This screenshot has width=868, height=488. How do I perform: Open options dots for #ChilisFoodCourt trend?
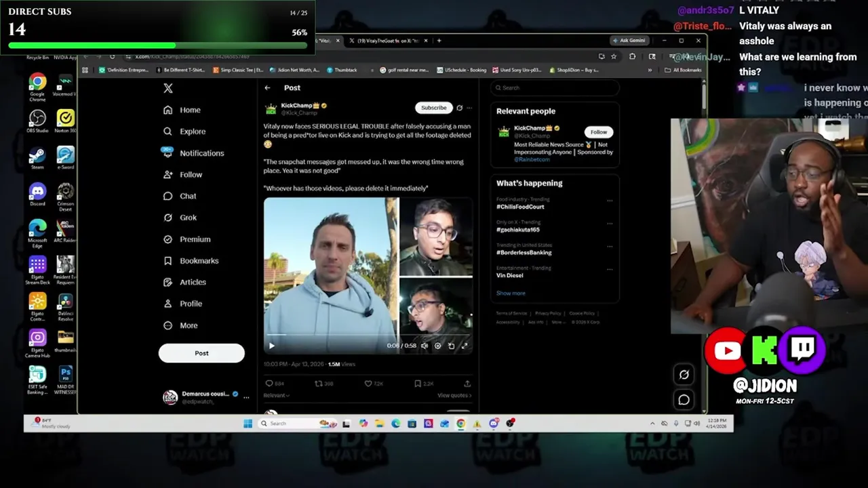coord(610,201)
